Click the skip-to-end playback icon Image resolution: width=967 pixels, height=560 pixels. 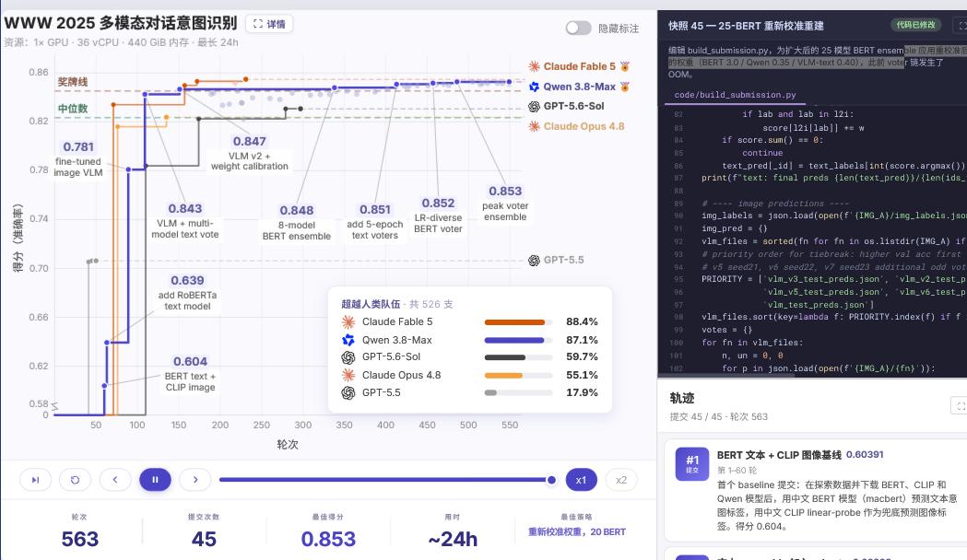point(35,480)
